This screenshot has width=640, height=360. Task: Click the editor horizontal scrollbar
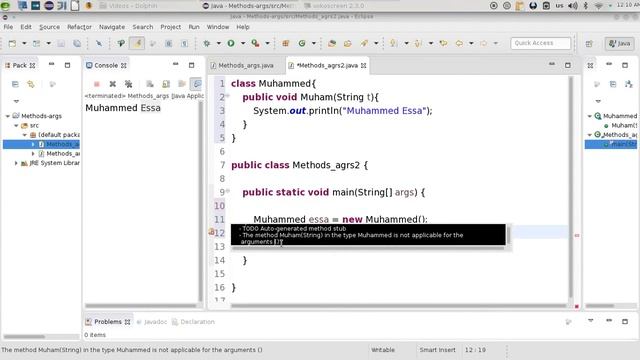point(398,305)
